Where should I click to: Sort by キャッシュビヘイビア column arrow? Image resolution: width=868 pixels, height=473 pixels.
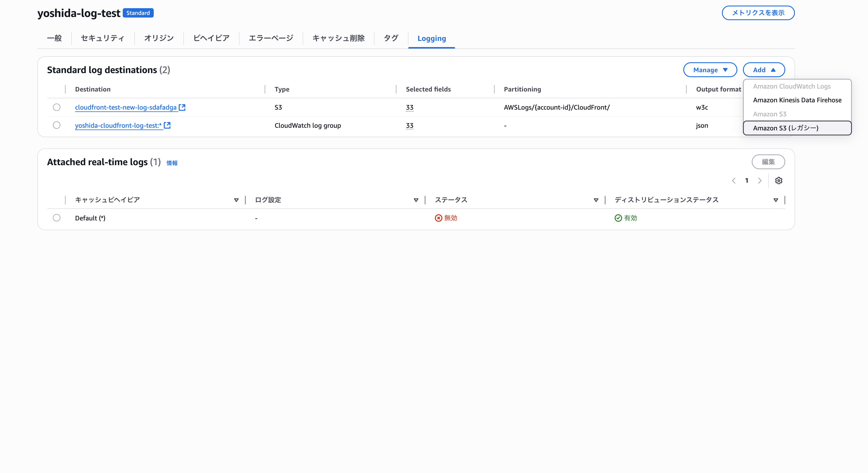(x=236, y=200)
